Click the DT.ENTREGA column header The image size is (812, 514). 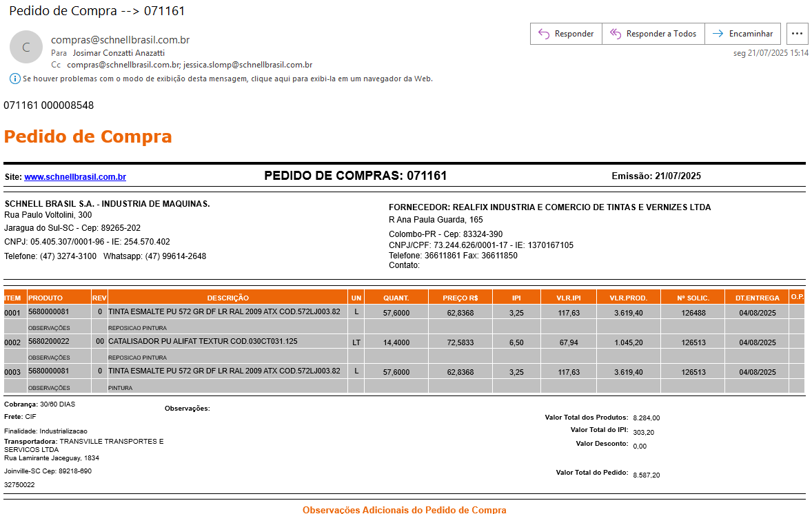click(x=757, y=298)
